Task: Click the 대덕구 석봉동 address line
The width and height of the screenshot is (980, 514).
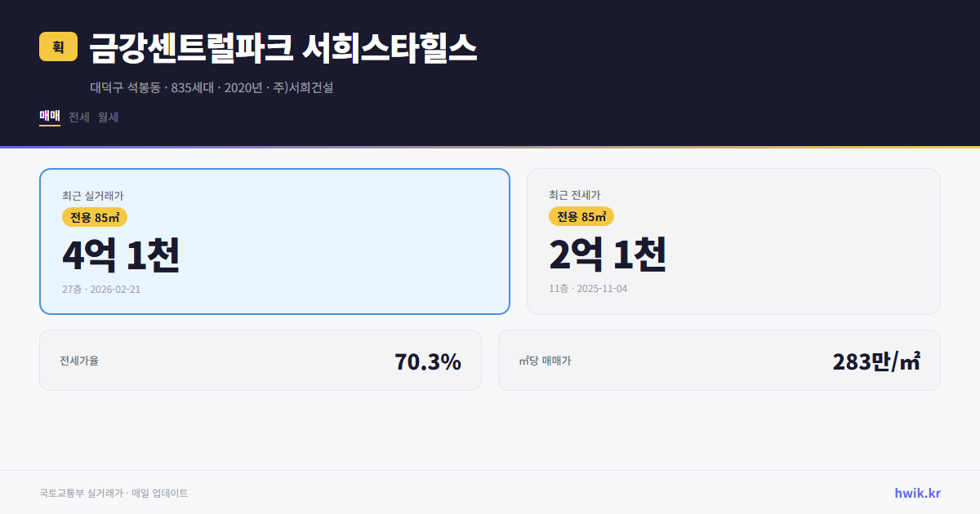Action: coord(212,89)
